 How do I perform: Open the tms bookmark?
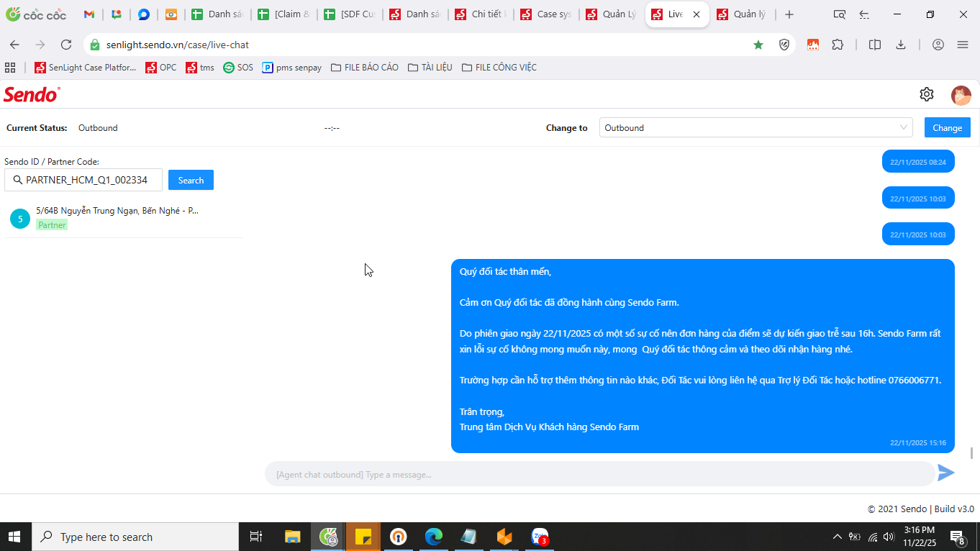(x=199, y=68)
